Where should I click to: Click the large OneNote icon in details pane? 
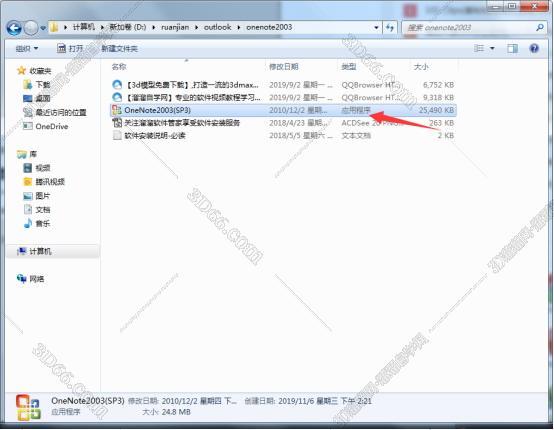(28, 407)
